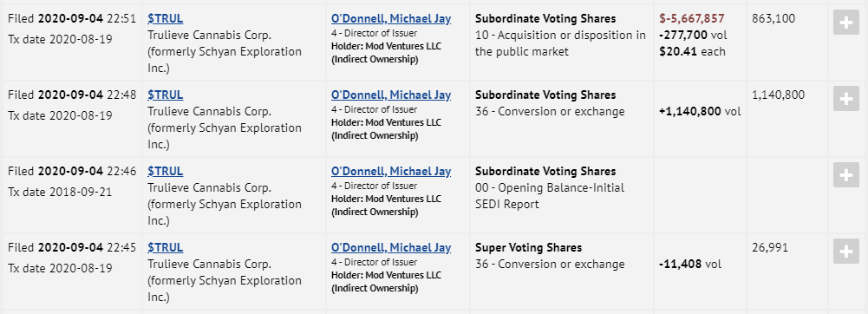The width and height of the screenshot is (868, 314).
Task: Expand the plus icon for the 22:51 filing
Action: [845, 23]
